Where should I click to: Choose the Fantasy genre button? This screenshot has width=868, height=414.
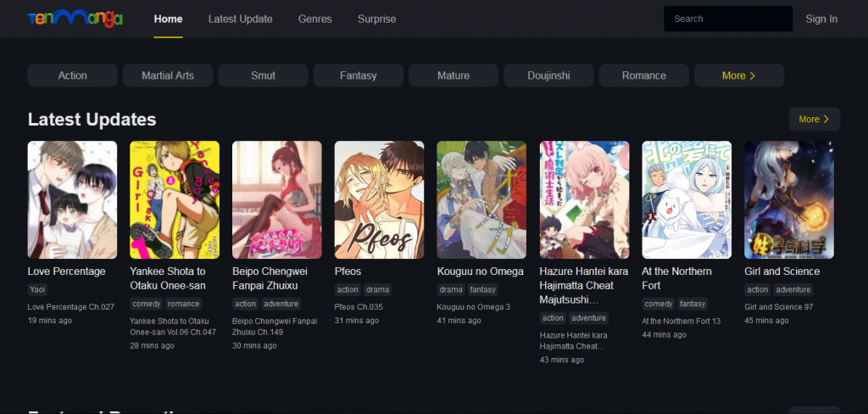click(359, 76)
